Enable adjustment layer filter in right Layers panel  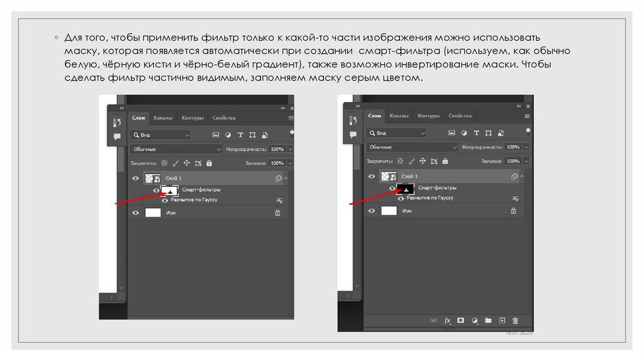pos(464,133)
